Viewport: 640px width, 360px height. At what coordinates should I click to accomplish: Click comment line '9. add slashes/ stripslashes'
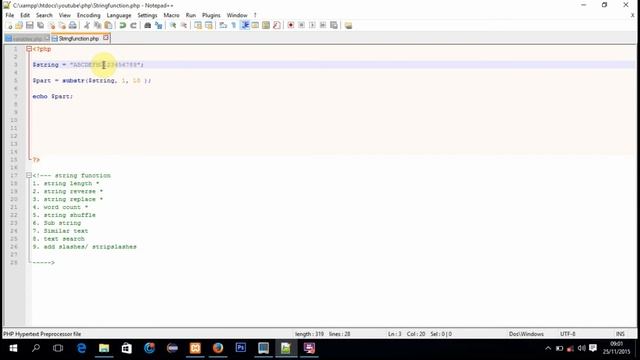(x=84, y=247)
